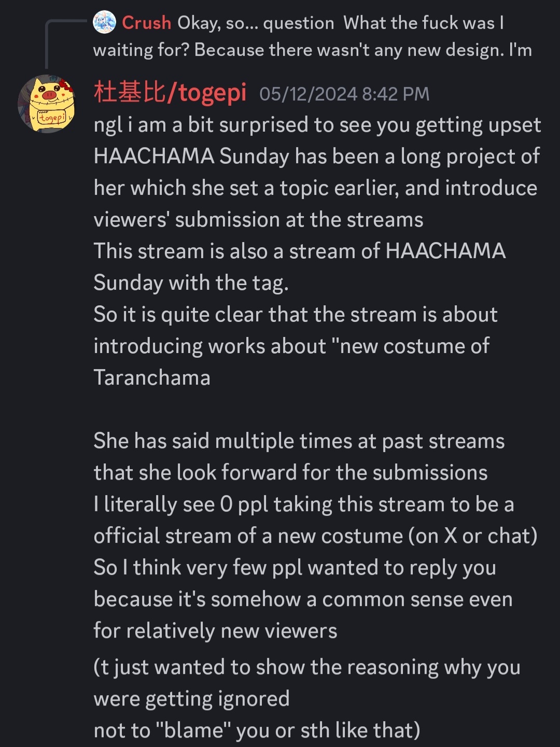Click the 05/12/2024 8:42 PM timestamp
Viewport: 560px width, 747px height.
(x=344, y=94)
